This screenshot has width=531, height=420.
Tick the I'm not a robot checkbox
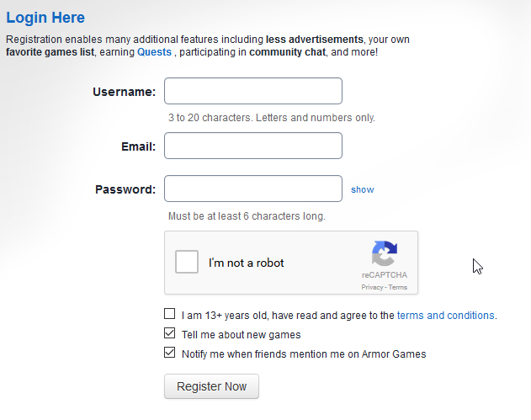click(187, 262)
